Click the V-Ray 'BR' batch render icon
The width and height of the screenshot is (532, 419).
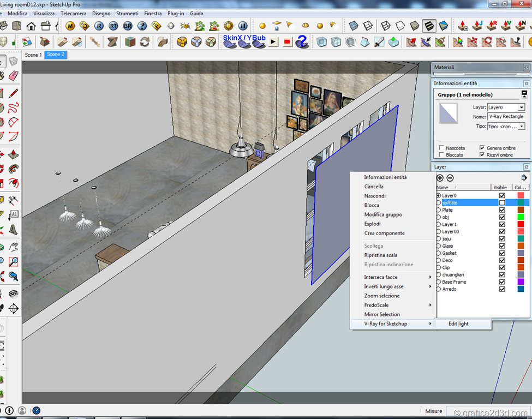point(127,26)
